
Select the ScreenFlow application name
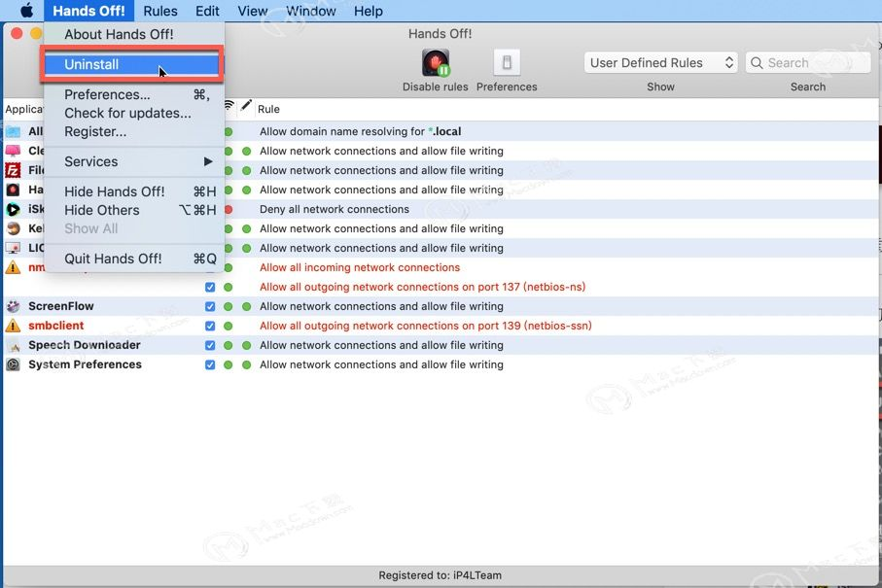(x=60, y=306)
